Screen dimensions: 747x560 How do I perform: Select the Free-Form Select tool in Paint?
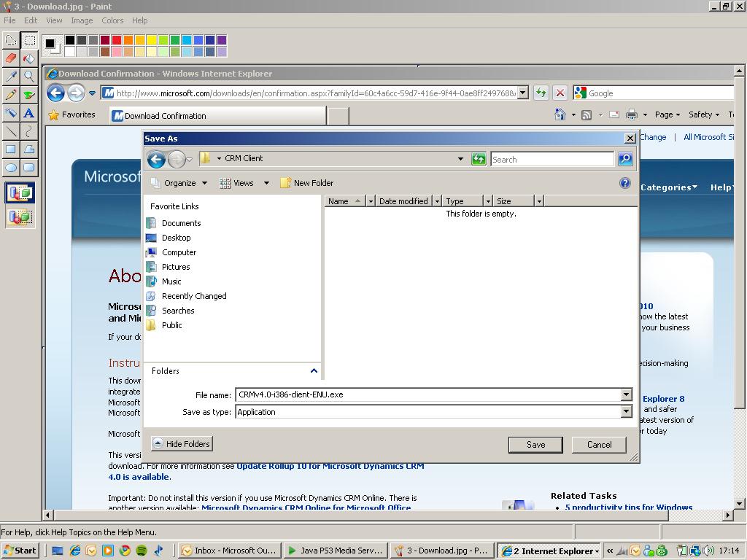tap(10, 41)
